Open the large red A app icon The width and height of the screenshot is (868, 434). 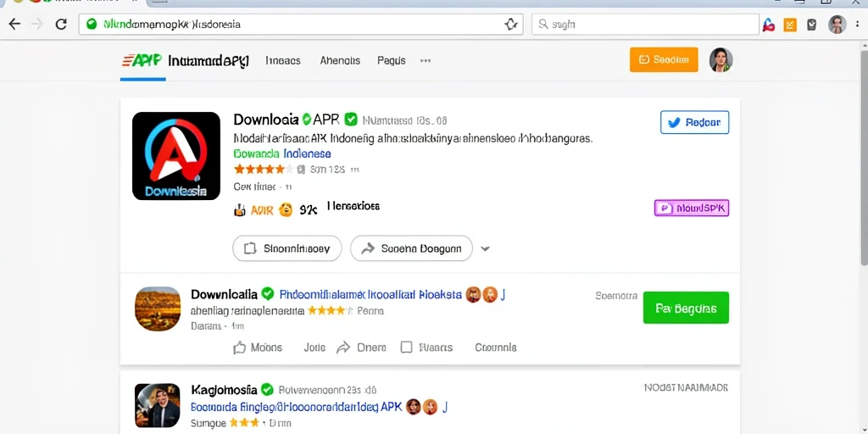coord(176,156)
